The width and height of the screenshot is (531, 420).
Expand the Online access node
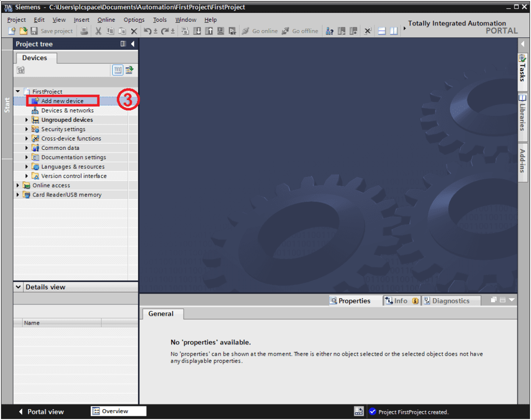click(x=18, y=186)
